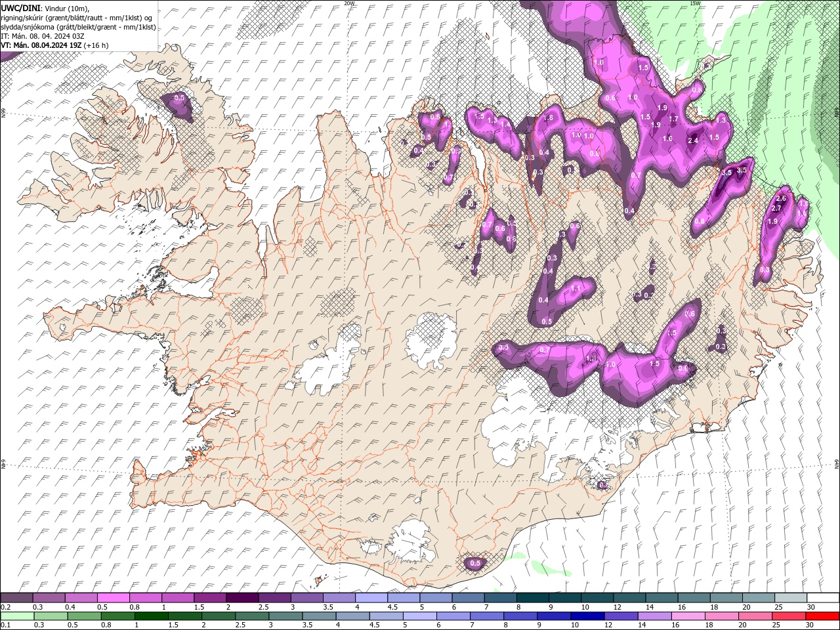Screen dimensions: 840x630
Task: Click the '2.7' precipitation value on map
Action: [x=776, y=208]
